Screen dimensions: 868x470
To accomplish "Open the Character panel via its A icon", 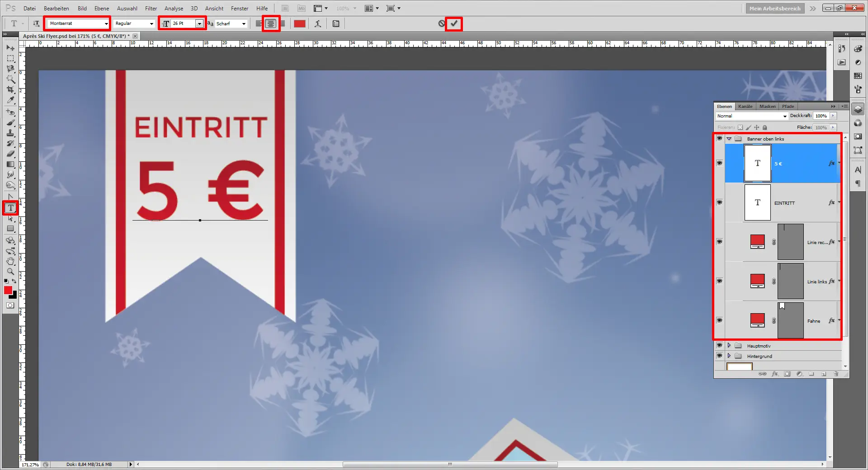I will point(858,169).
